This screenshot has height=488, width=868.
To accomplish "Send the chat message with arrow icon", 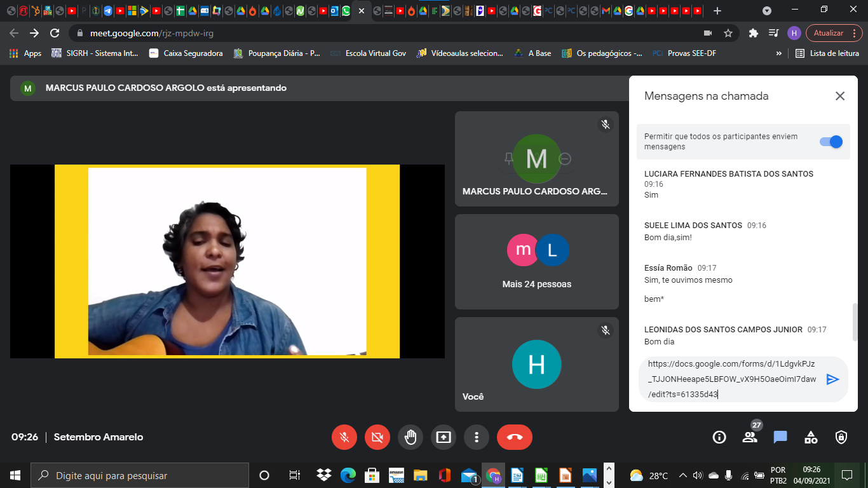I will point(832,379).
